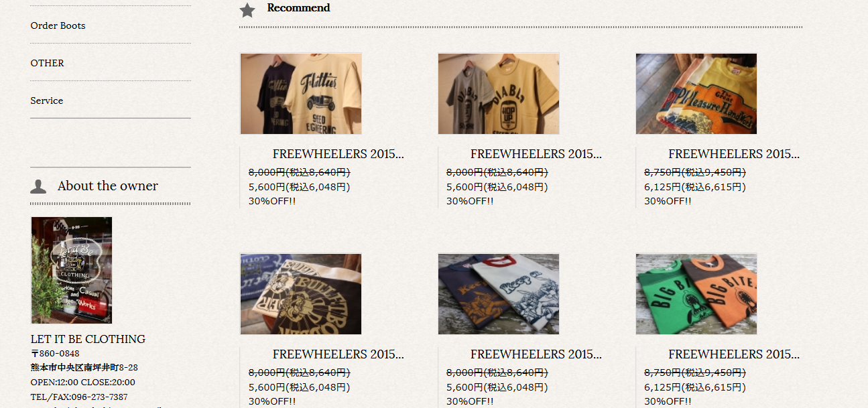Open the yellow Pleasure Handwork t-shirt photo
Viewport: 868px width, 408px height.
pos(696,94)
